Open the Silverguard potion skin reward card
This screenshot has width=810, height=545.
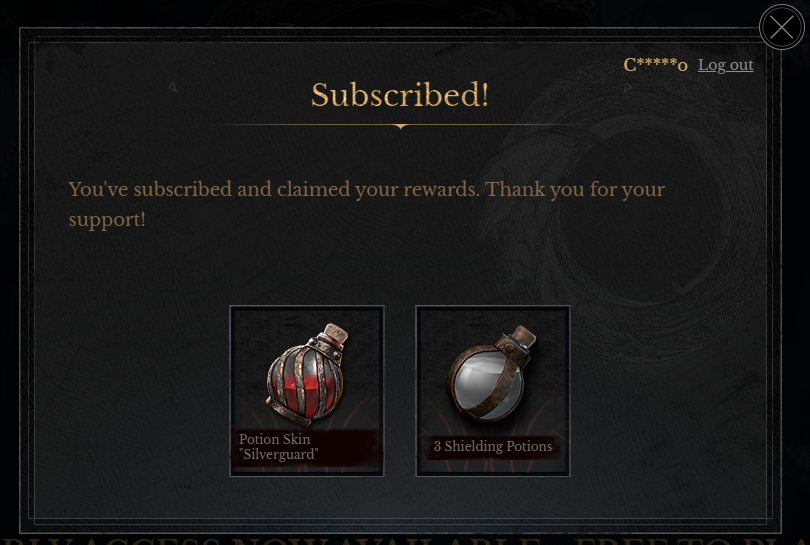pyautogui.click(x=307, y=391)
